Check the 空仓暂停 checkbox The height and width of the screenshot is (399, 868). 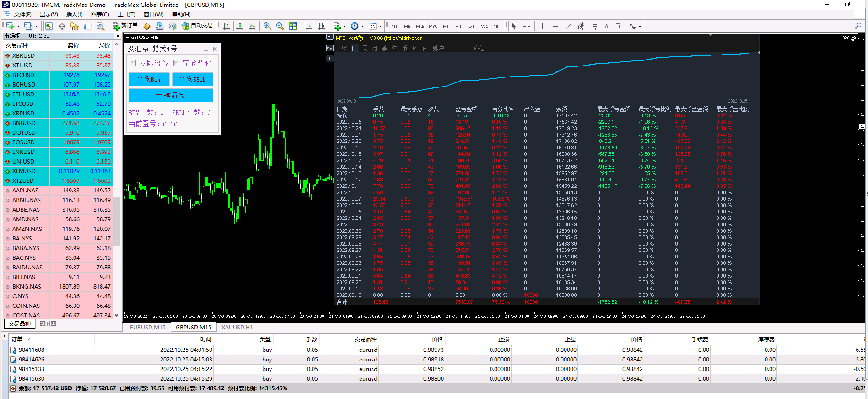[x=177, y=63]
